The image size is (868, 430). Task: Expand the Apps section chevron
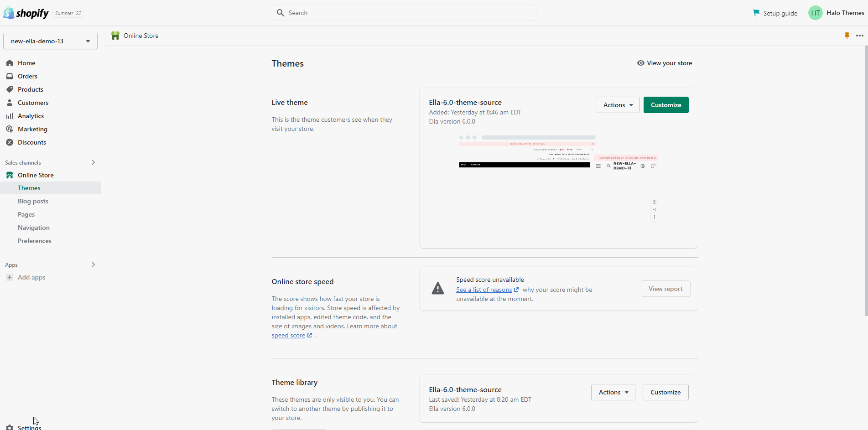point(93,264)
